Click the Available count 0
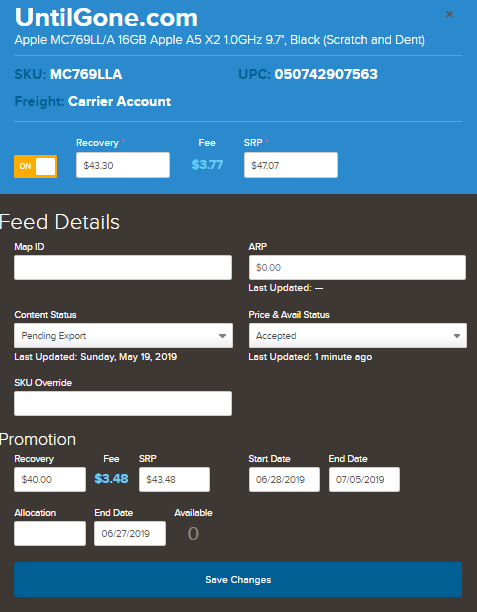The image size is (477, 612). [x=193, y=534]
